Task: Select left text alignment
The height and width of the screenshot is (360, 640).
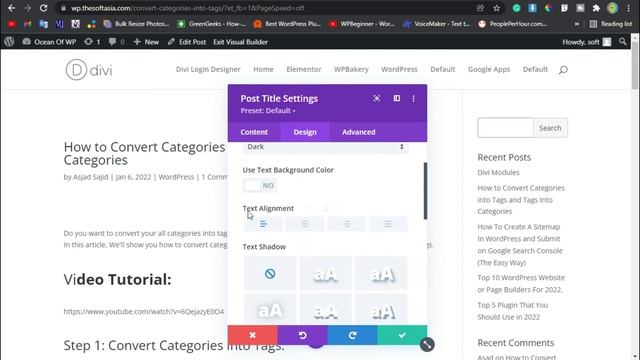Action: pos(263,224)
